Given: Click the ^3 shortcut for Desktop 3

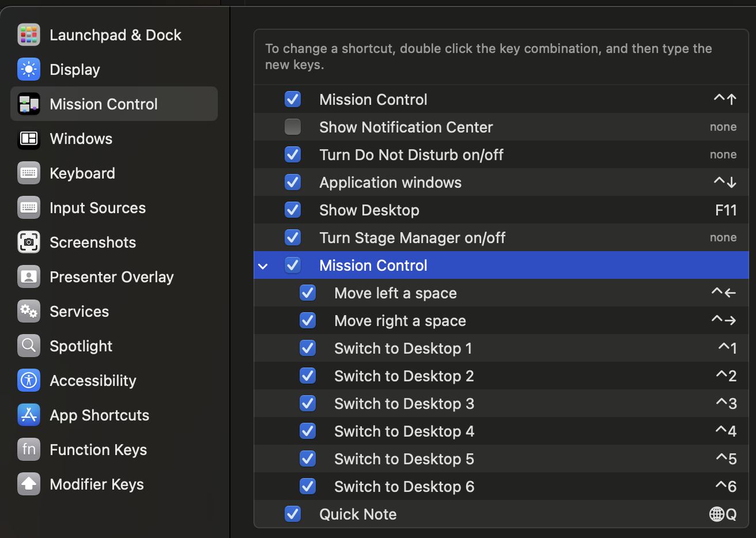Looking at the screenshot, I should pyautogui.click(x=726, y=403).
